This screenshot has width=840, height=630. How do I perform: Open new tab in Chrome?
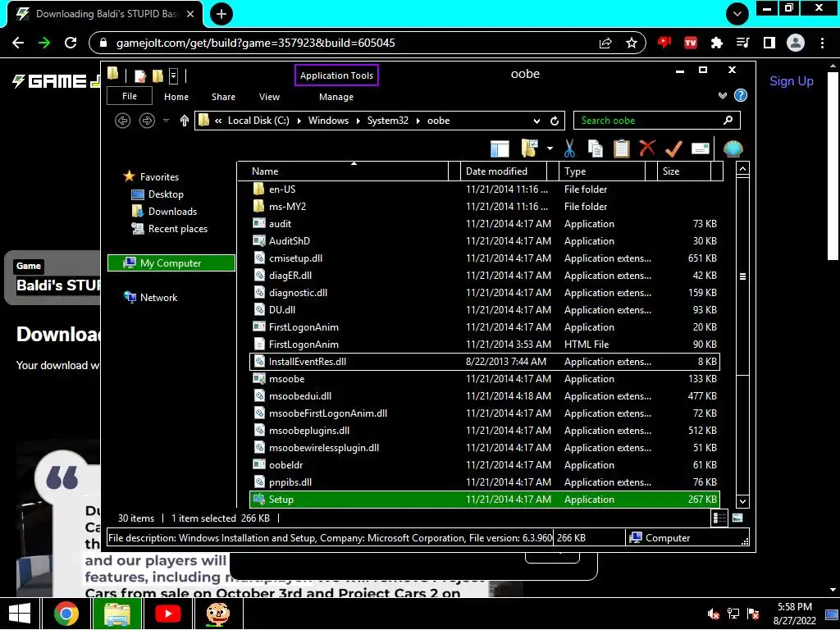(x=221, y=14)
